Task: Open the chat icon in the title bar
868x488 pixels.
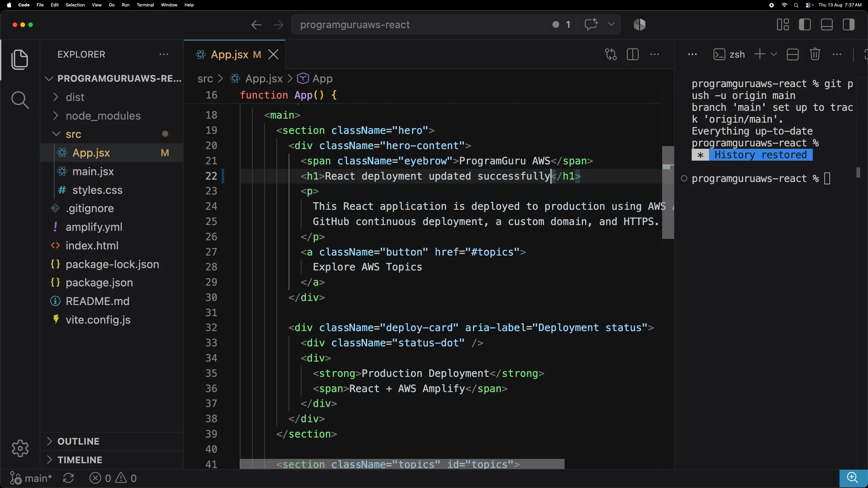Action: (x=591, y=24)
